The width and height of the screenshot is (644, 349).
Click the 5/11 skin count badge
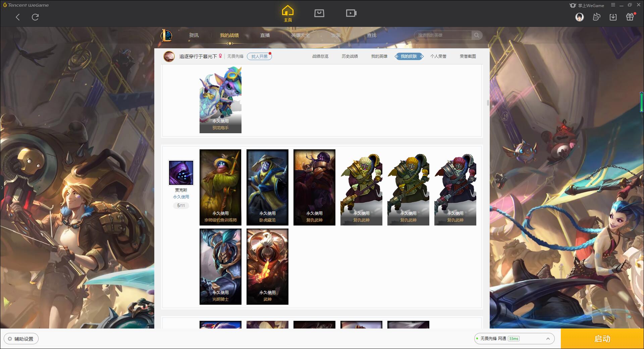click(181, 205)
